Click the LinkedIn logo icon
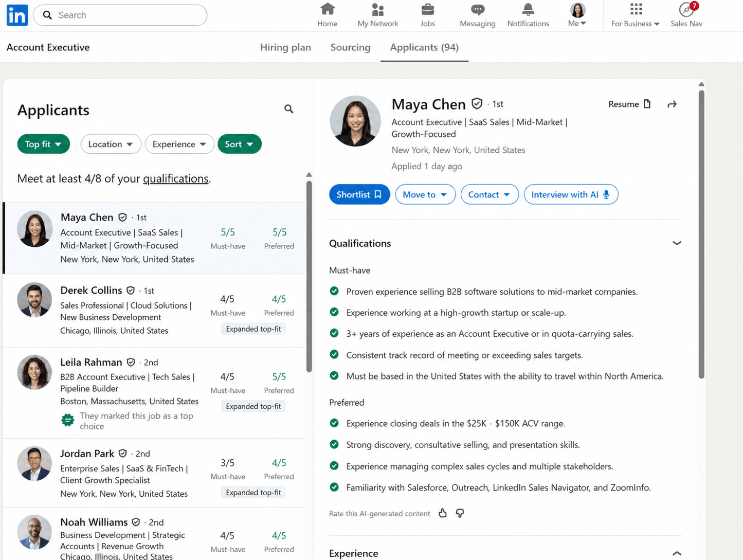 click(x=17, y=15)
